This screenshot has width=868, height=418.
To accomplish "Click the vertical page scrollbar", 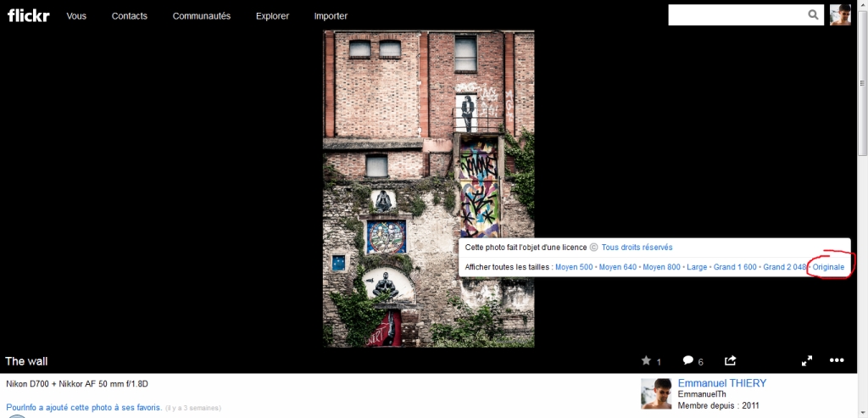I will point(862,83).
